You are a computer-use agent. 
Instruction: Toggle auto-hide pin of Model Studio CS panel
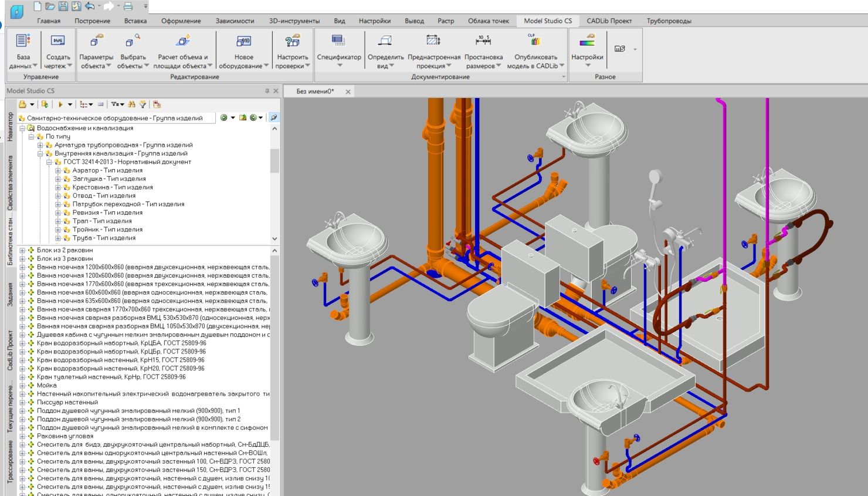point(267,91)
